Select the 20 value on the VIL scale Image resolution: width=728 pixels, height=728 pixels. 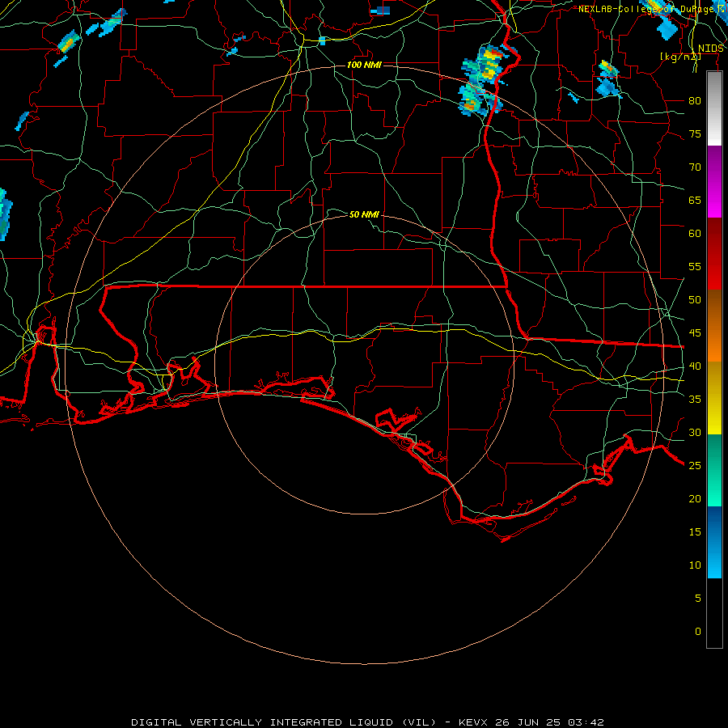[695, 498]
